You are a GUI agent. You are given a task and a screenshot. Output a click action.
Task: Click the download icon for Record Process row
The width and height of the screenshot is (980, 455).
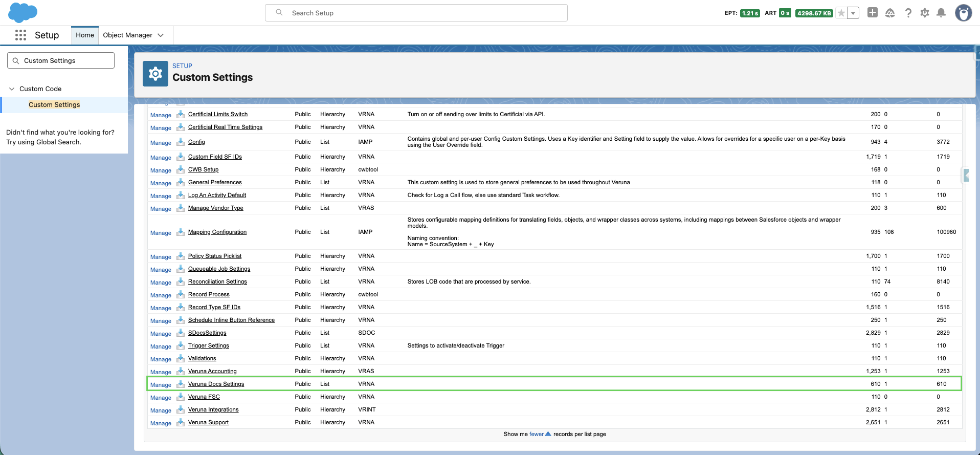[x=181, y=294]
